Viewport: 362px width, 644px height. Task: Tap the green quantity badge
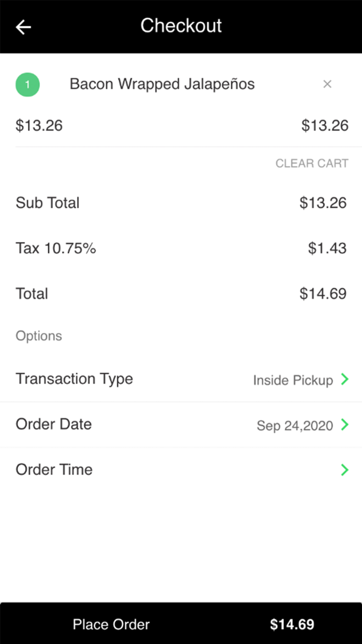(x=28, y=84)
